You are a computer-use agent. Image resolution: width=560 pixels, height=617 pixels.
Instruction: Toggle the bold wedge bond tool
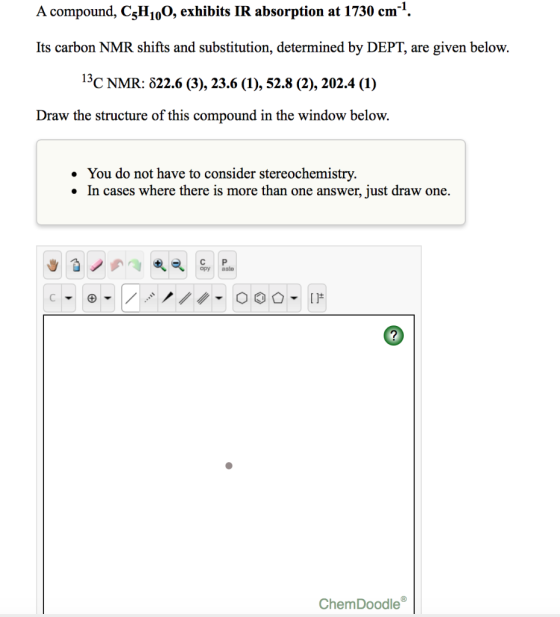coord(167,298)
